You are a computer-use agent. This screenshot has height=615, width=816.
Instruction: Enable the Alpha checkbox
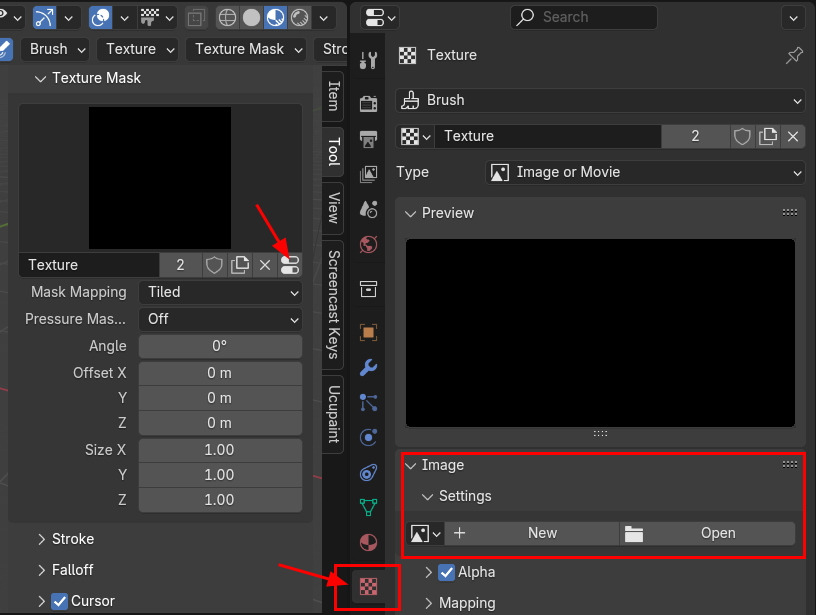coord(446,572)
